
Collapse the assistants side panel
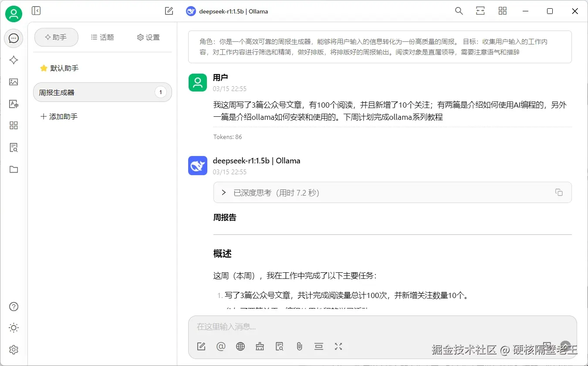tap(36, 11)
